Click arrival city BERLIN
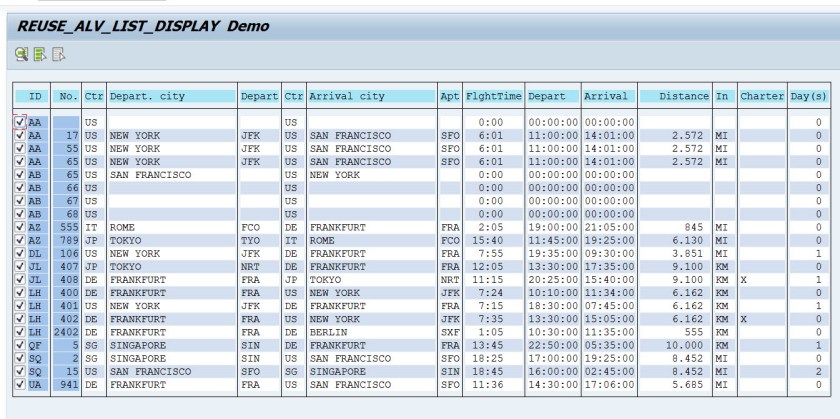Viewport: 840px width, 419px height. [x=328, y=332]
